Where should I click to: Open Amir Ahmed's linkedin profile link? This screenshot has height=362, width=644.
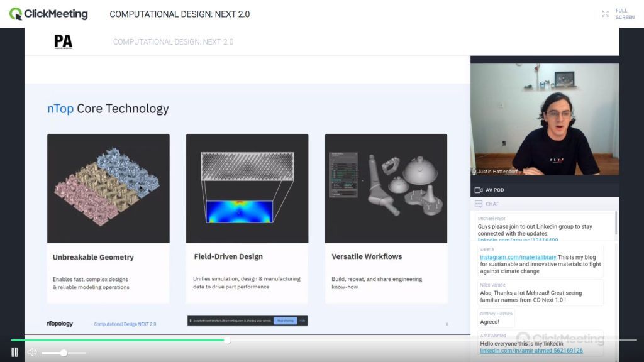tap(531, 351)
